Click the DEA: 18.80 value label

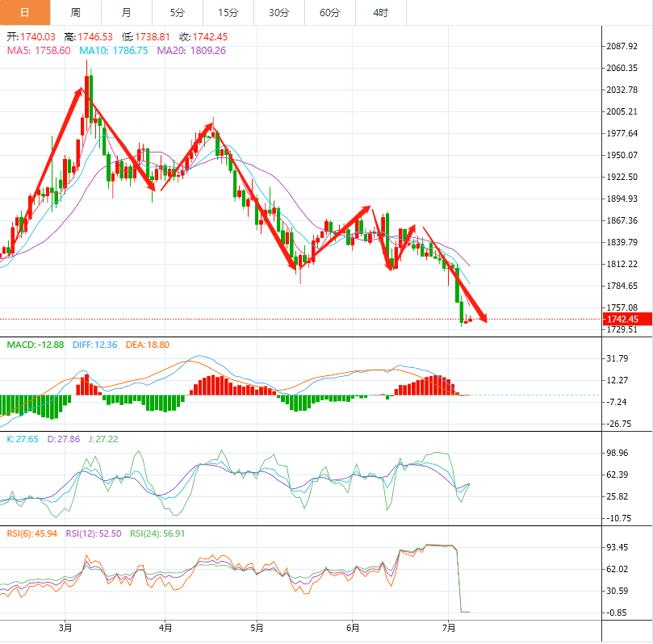(x=147, y=345)
